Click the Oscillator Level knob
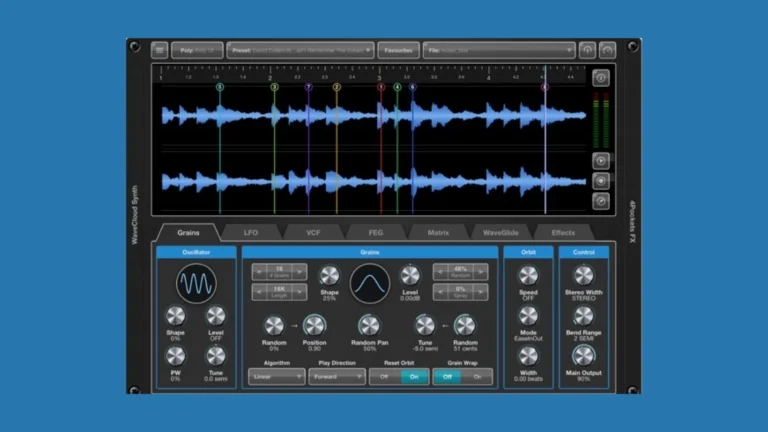The image size is (768, 432). [216, 316]
